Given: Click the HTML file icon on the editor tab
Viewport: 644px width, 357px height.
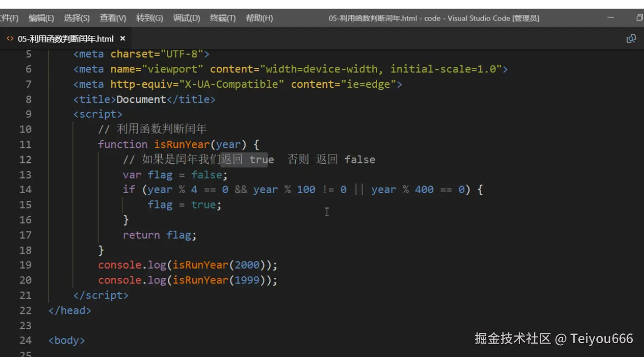Looking at the screenshot, I should pos(10,39).
